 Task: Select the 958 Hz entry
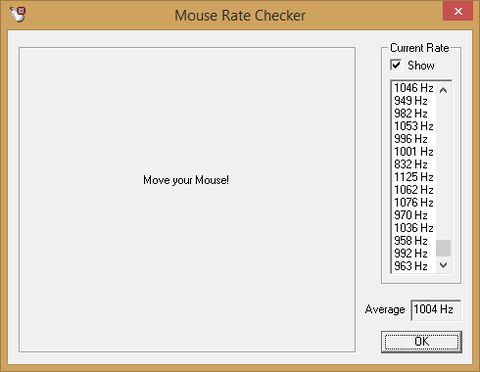(x=414, y=240)
